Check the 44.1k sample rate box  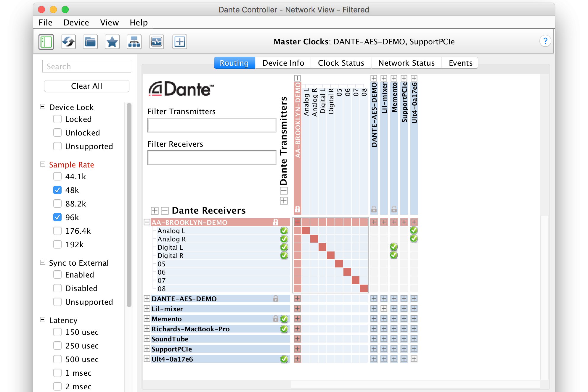click(57, 176)
